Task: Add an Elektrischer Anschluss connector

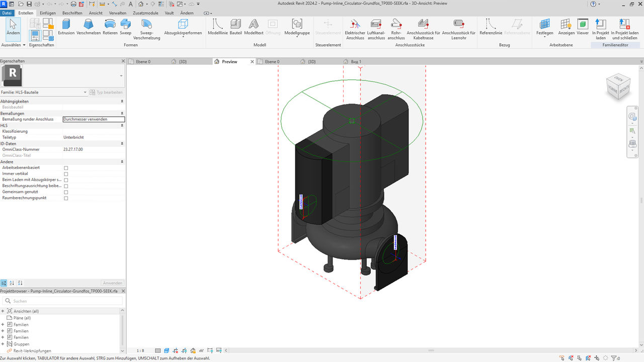Action: coord(355,29)
